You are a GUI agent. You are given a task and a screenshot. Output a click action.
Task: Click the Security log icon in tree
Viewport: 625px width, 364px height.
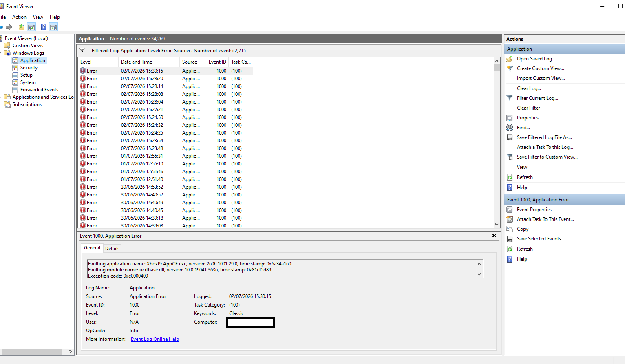[15, 68]
